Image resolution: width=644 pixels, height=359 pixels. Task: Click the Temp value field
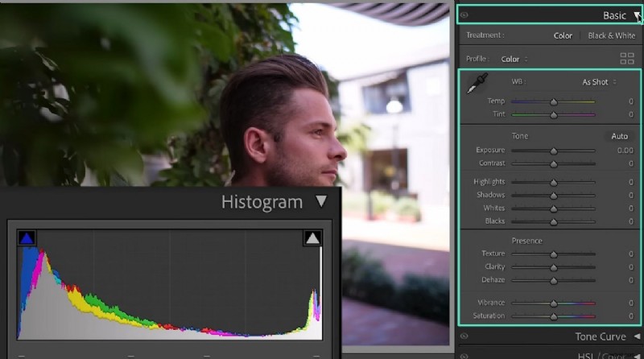pos(631,101)
